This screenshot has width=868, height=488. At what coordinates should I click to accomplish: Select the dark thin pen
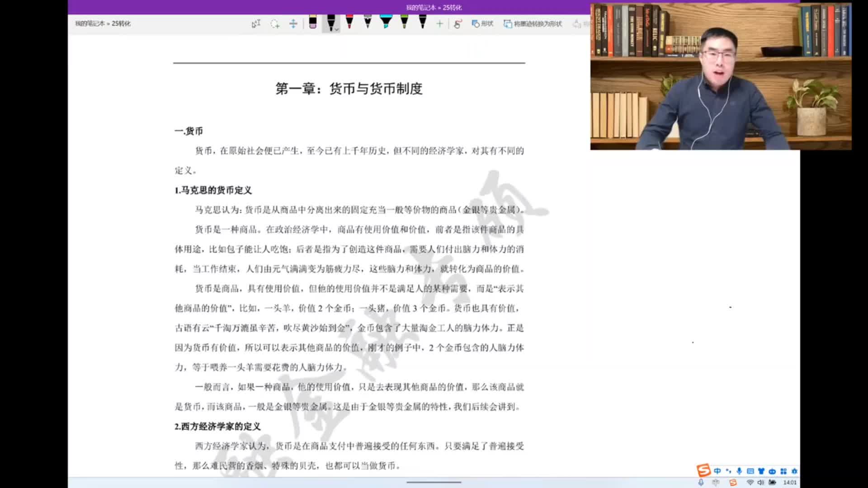coord(423,22)
